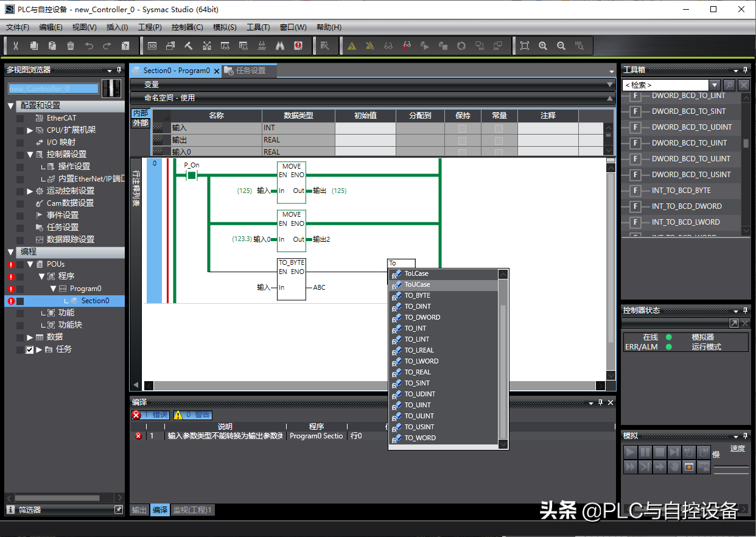Image resolution: width=756 pixels, height=537 pixels.
Task: Open the 控制器(C) menu
Action: (x=187, y=27)
